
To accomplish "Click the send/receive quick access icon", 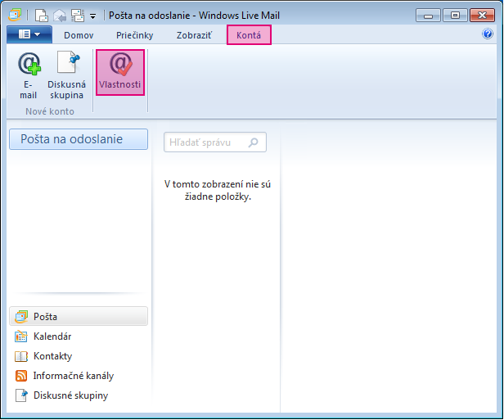I will tap(78, 15).
